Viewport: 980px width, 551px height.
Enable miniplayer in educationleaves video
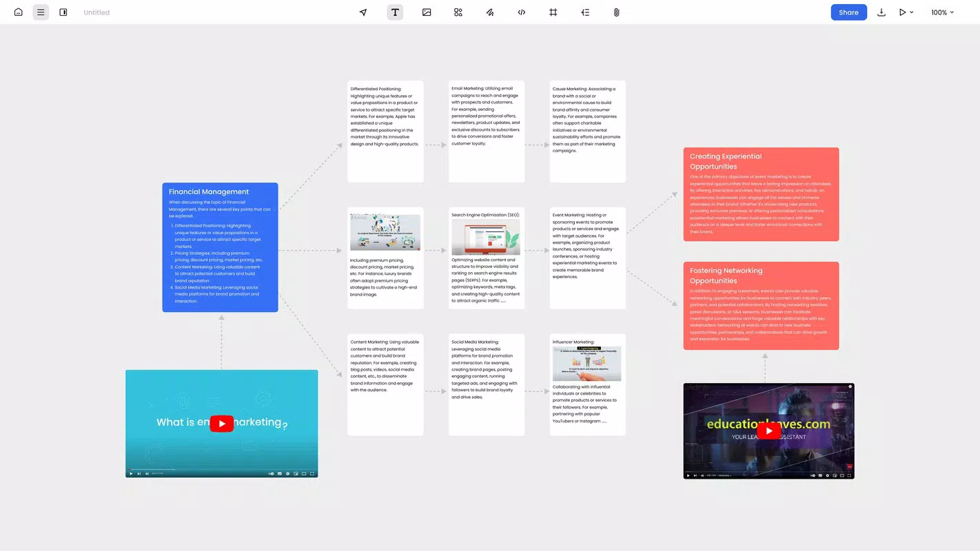(x=835, y=475)
